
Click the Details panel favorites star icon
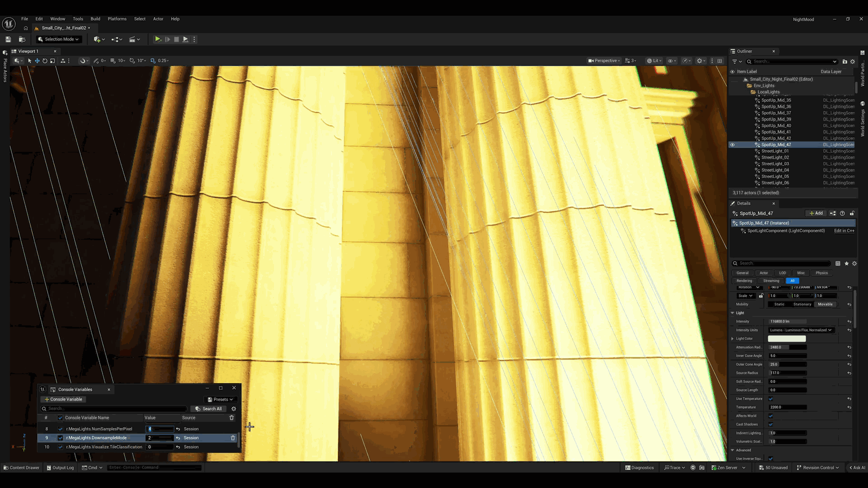(846, 264)
